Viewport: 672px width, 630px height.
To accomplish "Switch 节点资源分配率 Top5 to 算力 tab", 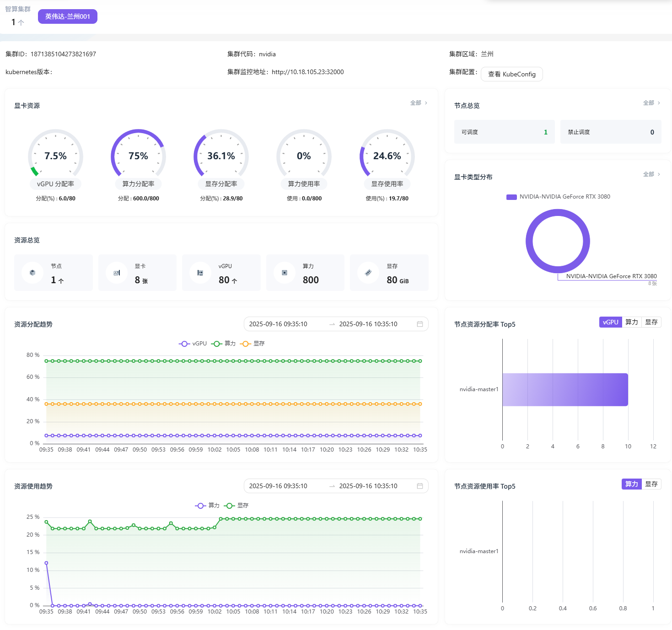I will pyautogui.click(x=631, y=322).
